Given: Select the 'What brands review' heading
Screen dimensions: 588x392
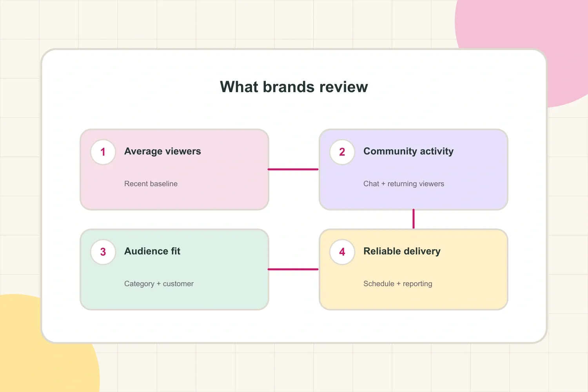Looking at the screenshot, I should coord(294,87).
